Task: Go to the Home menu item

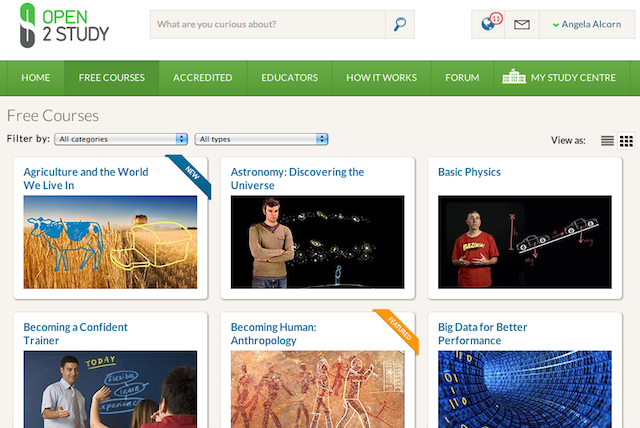Action: (36, 78)
